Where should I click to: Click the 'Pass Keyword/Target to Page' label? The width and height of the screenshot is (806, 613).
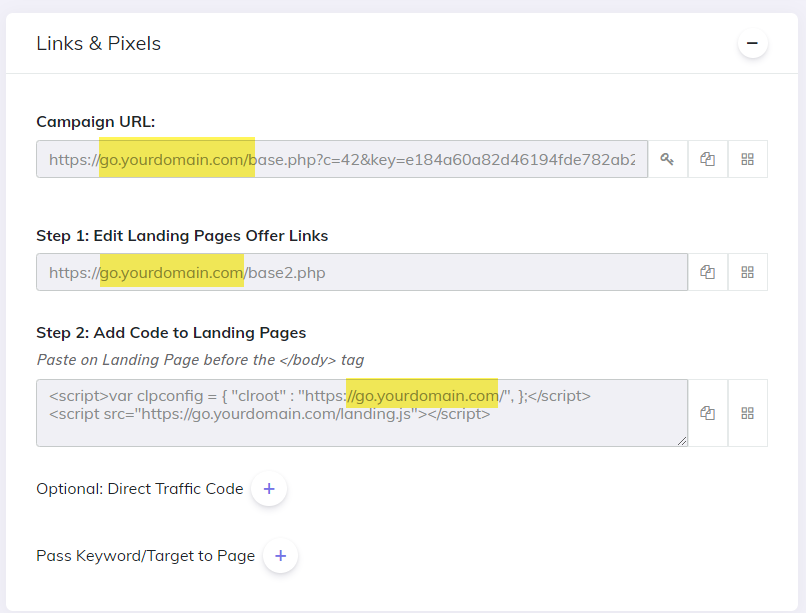tap(143, 556)
